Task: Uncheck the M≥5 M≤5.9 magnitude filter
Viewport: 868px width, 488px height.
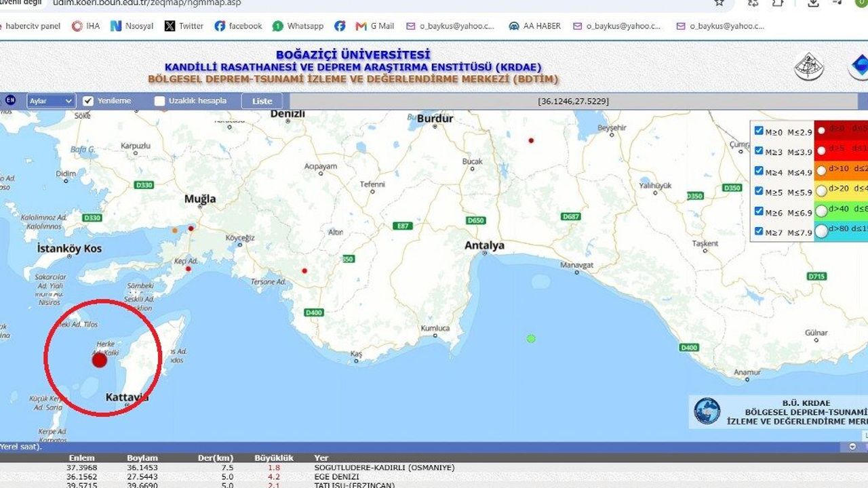Action: pyautogui.click(x=759, y=191)
